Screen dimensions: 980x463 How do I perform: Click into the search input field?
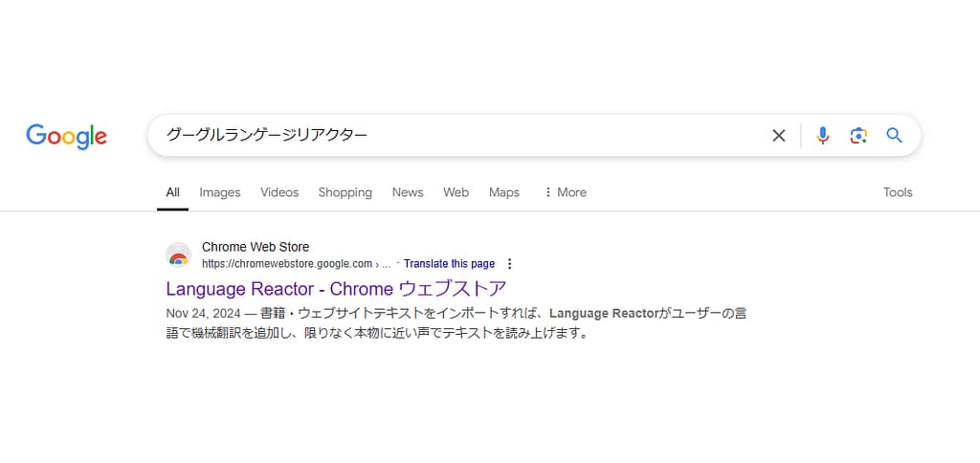click(x=459, y=136)
